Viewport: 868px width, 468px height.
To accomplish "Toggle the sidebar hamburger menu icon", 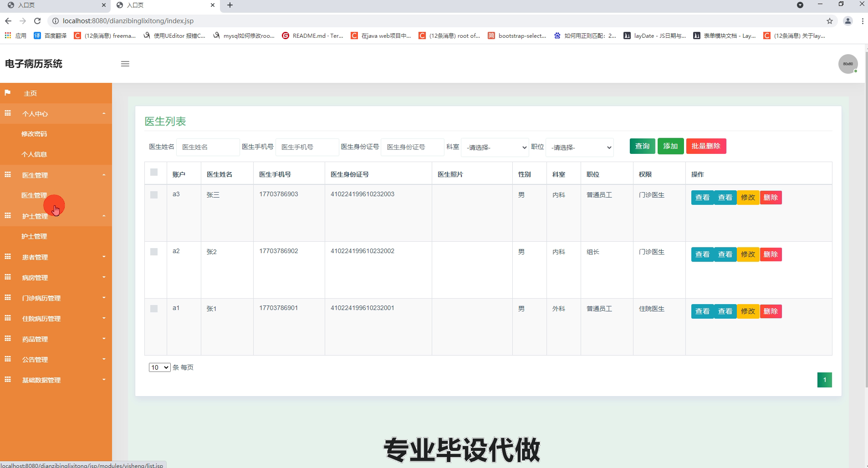I will 125,64.
